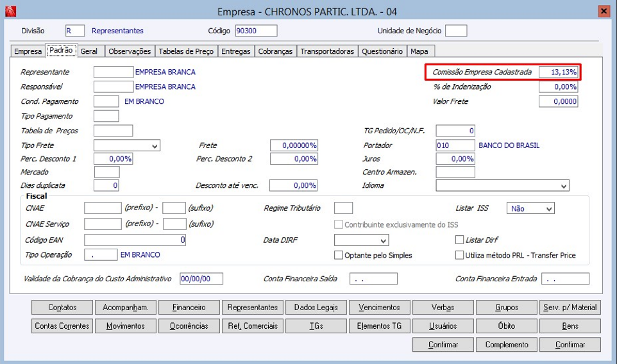The width and height of the screenshot is (617, 364).
Task: Check the Listar Dirf option
Action: [x=459, y=240]
